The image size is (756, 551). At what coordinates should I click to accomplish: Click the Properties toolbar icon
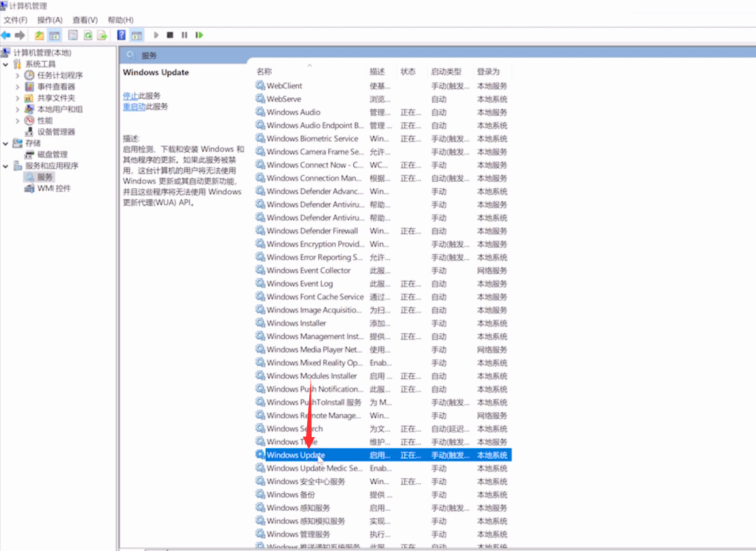click(x=73, y=35)
